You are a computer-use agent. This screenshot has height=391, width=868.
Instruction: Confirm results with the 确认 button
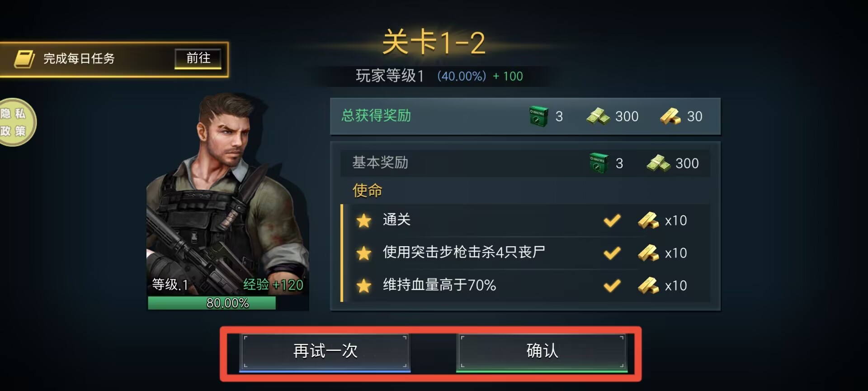click(542, 352)
